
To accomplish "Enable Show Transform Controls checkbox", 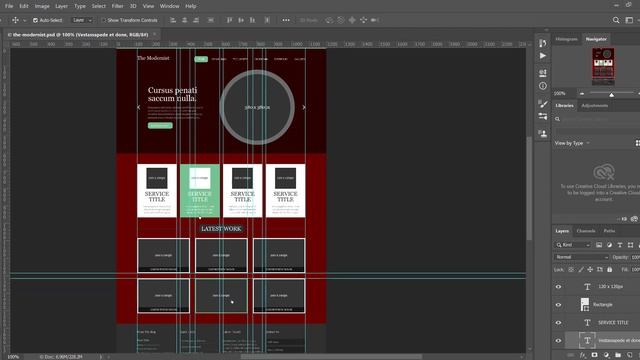I will 104,20.
